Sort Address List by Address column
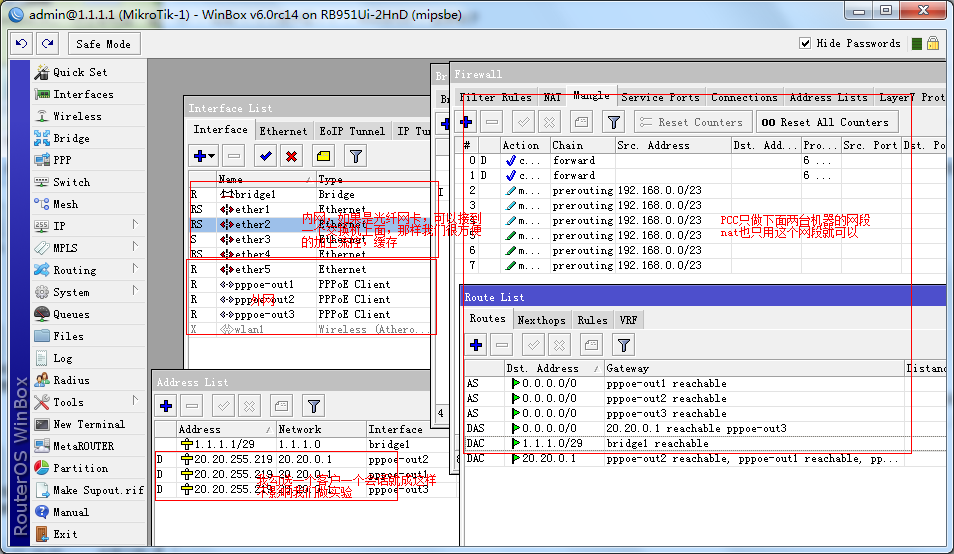This screenshot has height=554, width=954. pos(226,429)
